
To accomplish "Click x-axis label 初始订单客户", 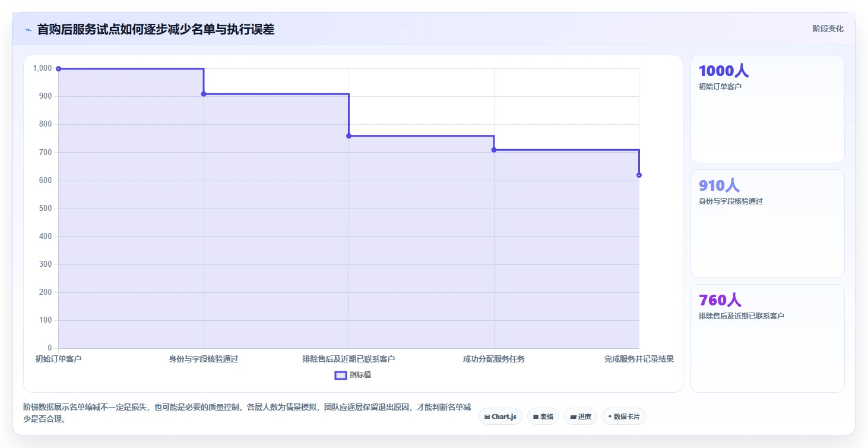I will point(58,359).
